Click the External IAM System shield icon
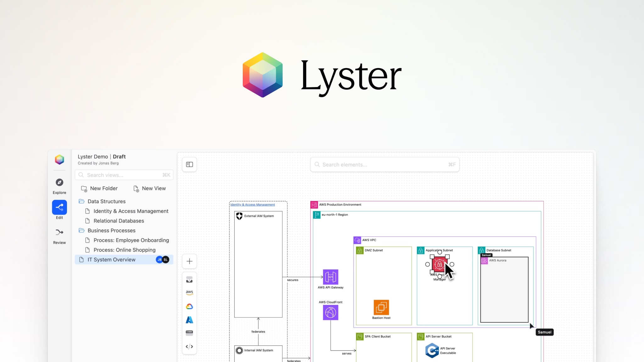 pyautogui.click(x=239, y=216)
